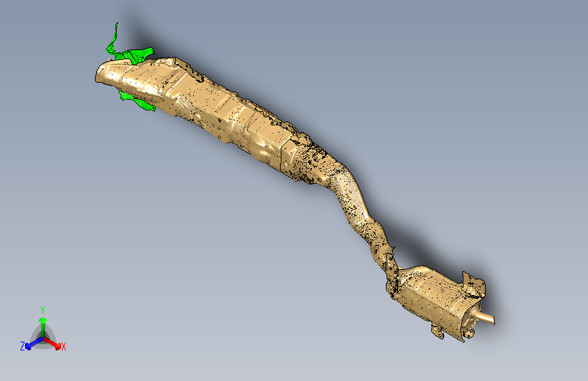588x381 pixels.
Task: Click the red X axis of the triad
Action: [x=52, y=343]
